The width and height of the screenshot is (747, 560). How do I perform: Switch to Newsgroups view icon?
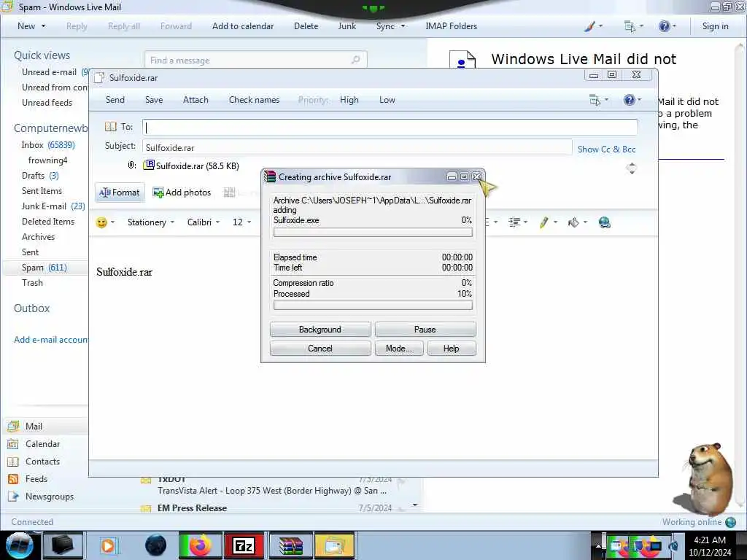[13, 497]
